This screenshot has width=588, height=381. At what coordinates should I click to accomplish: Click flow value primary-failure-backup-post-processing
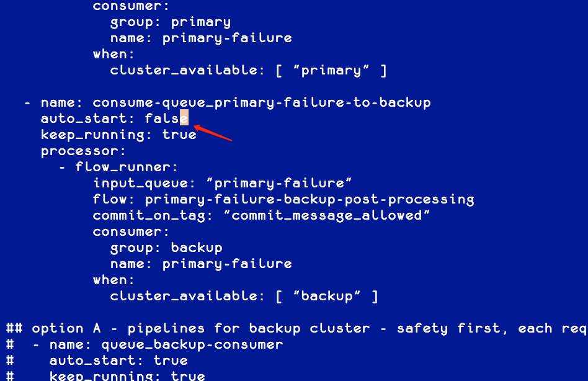[310, 199]
